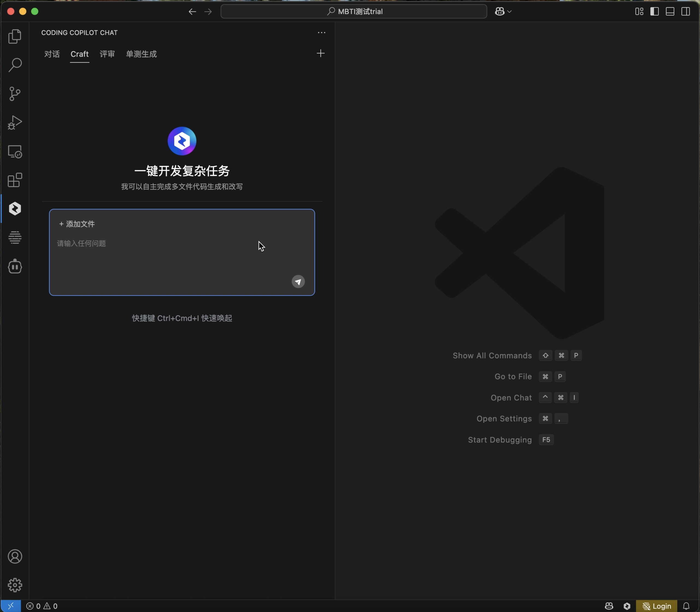Toggle the bottom panel layout button
Viewport: 700px width, 612px height.
coord(670,11)
